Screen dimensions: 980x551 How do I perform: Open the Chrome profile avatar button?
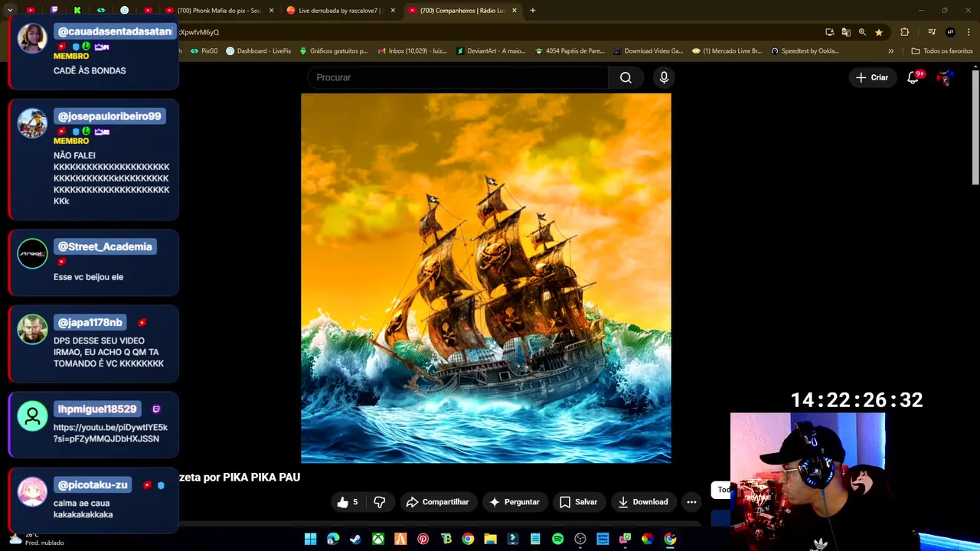pyautogui.click(x=950, y=32)
